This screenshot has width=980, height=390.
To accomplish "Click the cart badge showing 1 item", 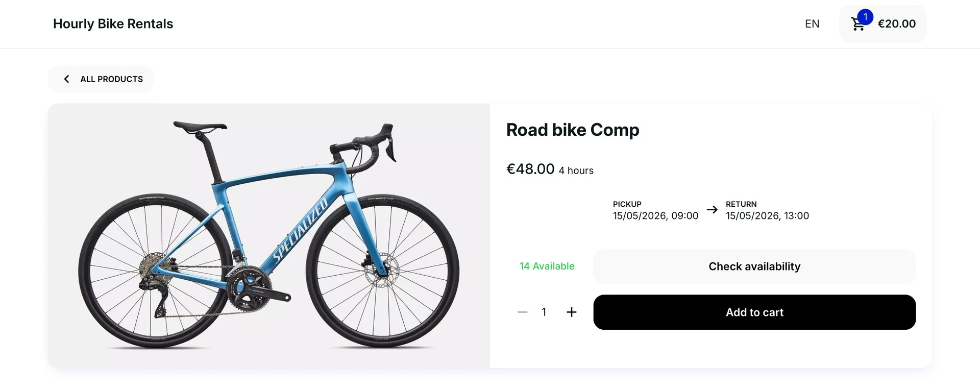I will pos(865,17).
